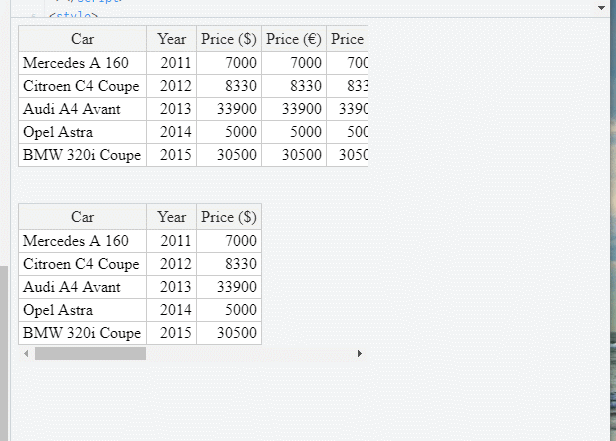Click year 2011 in top table

point(172,63)
